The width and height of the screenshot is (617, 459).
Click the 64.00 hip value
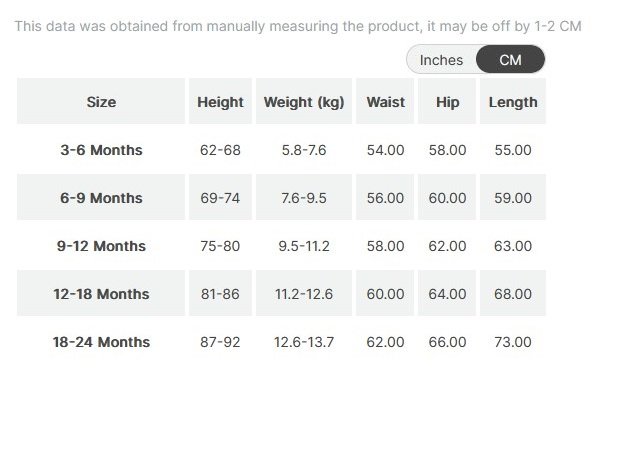click(447, 294)
